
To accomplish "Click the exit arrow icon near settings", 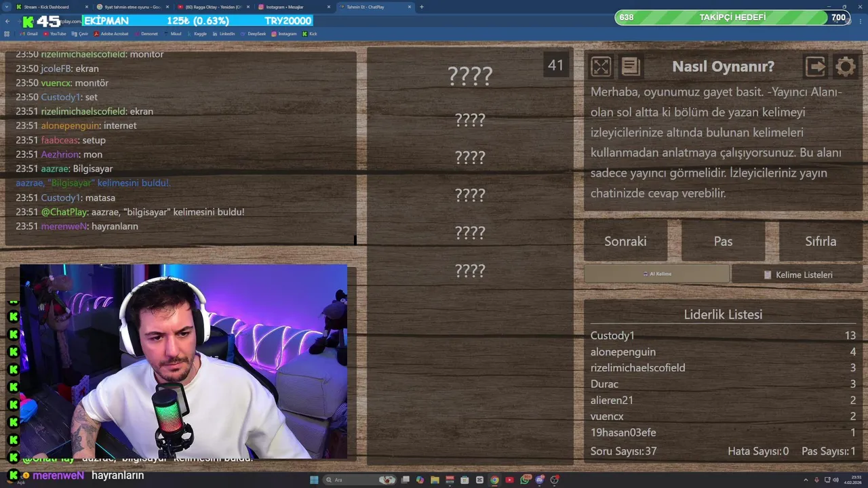I will (815, 66).
